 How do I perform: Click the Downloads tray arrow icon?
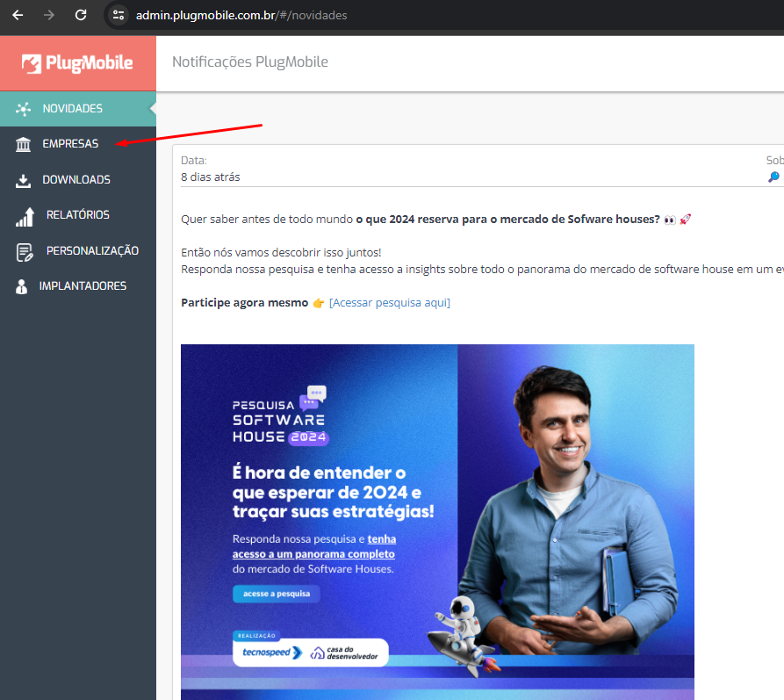pyautogui.click(x=23, y=180)
